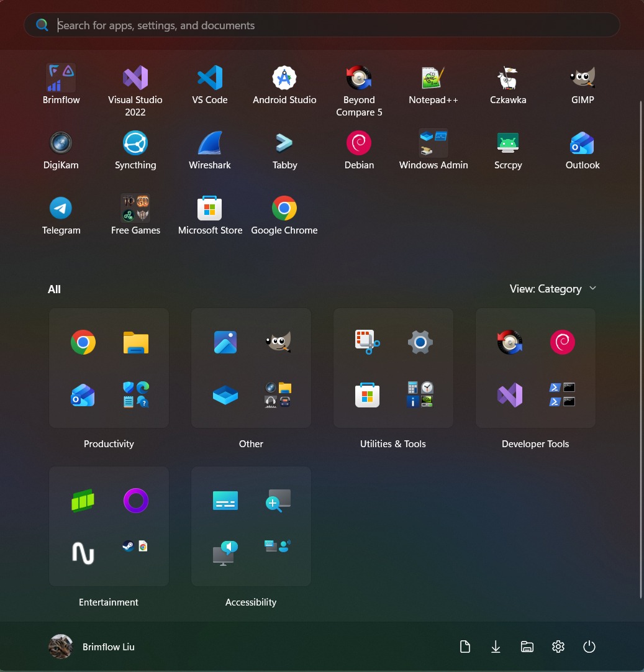Open Narrator in Accessibility category
The width and height of the screenshot is (644, 672).
click(x=225, y=553)
